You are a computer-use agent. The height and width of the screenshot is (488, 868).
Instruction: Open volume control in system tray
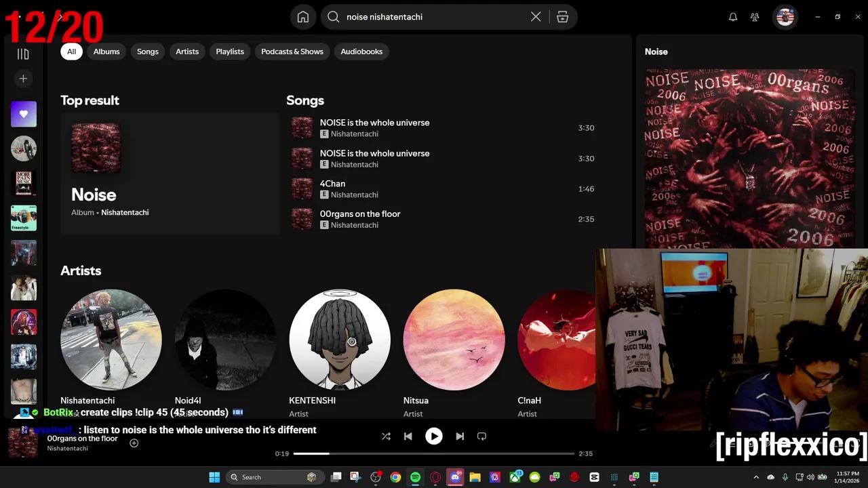tap(810, 477)
